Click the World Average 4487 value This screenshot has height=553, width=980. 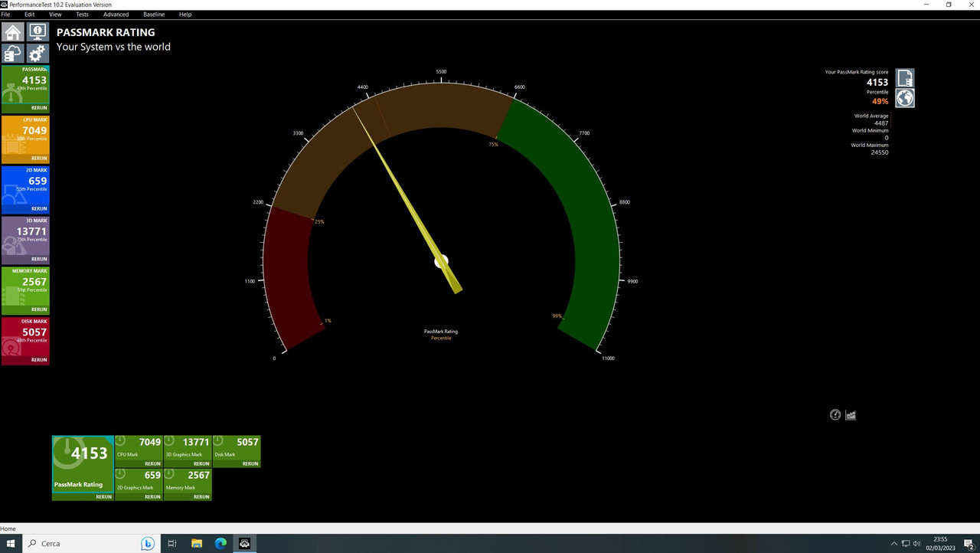coord(881,123)
